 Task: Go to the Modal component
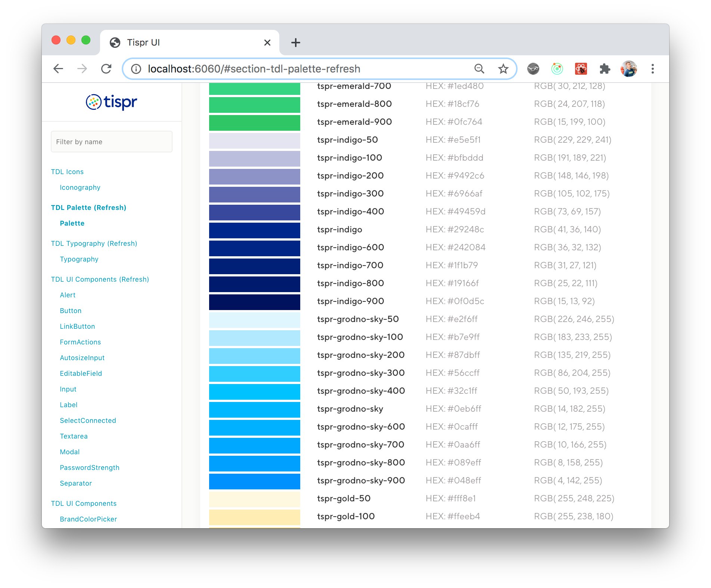pyautogui.click(x=70, y=452)
